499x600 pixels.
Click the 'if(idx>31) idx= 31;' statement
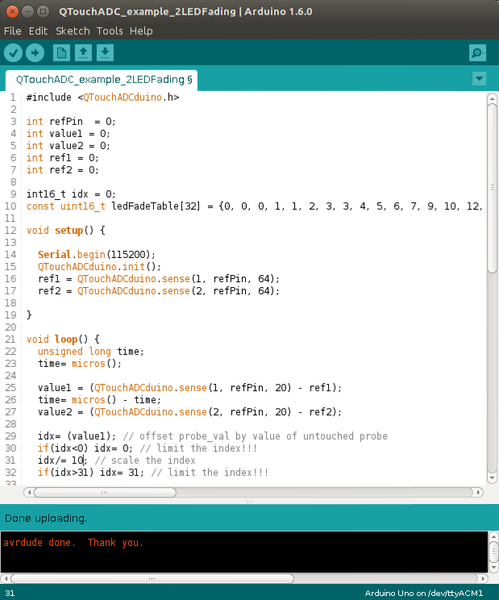(x=91, y=473)
